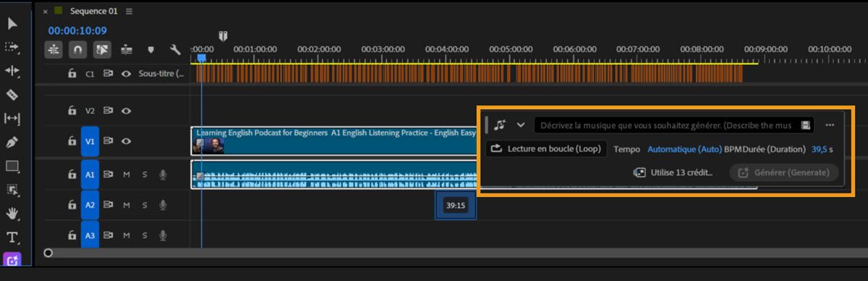Select the A1 audio waveform clip

tap(333, 175)
